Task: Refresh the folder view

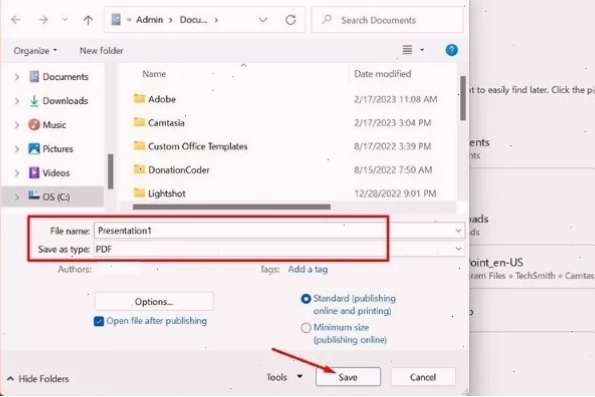Action: coord(291,20)
